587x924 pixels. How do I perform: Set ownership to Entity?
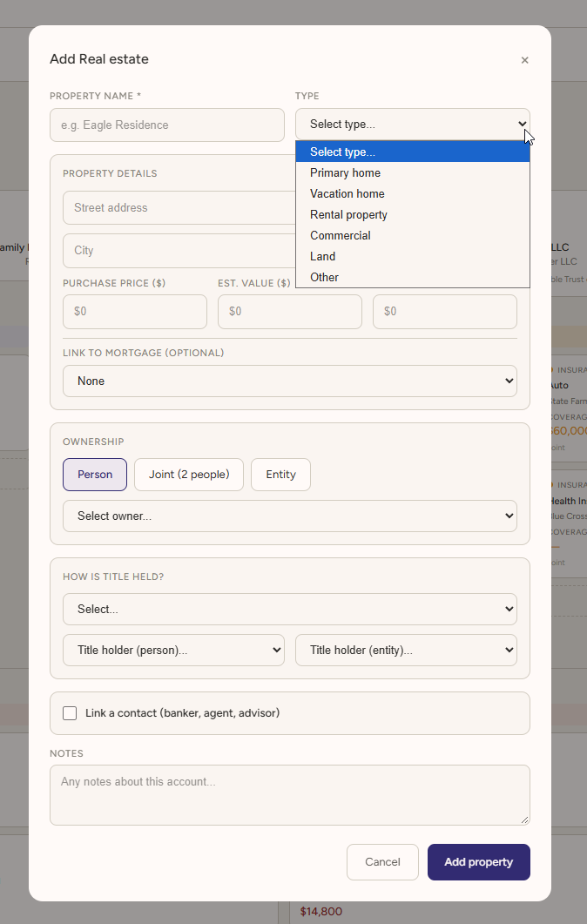pyautogui.click(x=280, y=475)
